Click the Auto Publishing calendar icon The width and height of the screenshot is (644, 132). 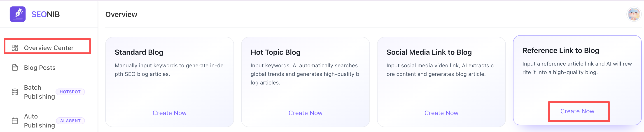click(15, 121)
